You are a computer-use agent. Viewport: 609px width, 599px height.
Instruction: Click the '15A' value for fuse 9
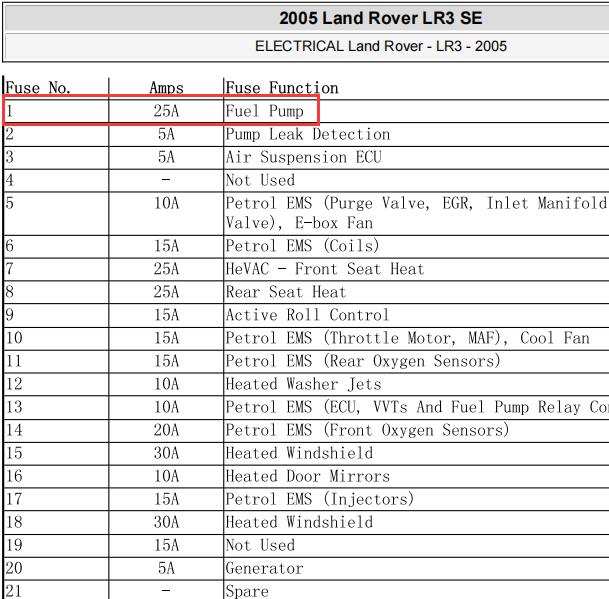(x=166, y=315)
